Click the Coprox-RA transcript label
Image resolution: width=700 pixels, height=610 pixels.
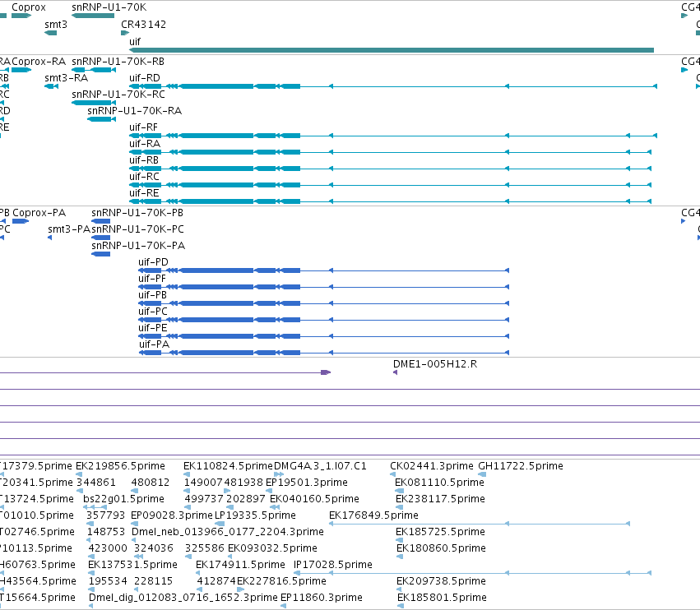[x=39, y=62]
